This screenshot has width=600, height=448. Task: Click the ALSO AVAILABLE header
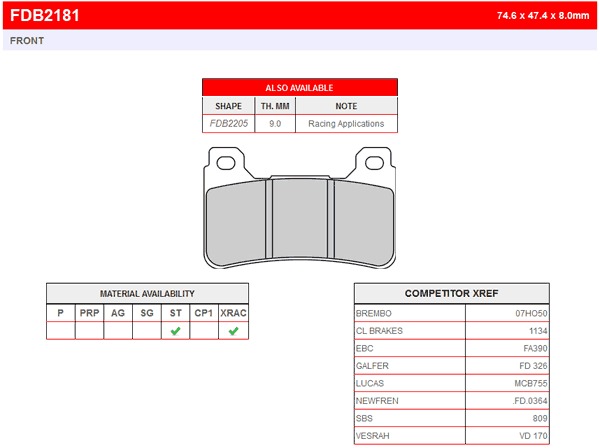[x=300, y=88]
